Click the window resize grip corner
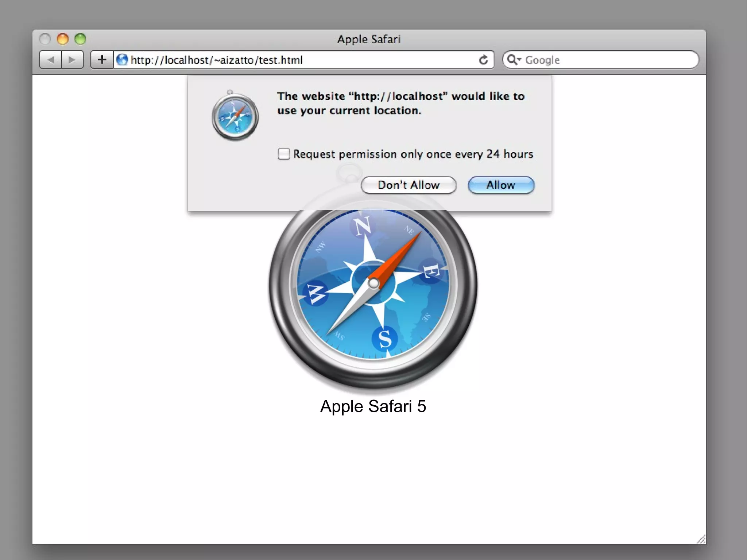 [701, 539]
